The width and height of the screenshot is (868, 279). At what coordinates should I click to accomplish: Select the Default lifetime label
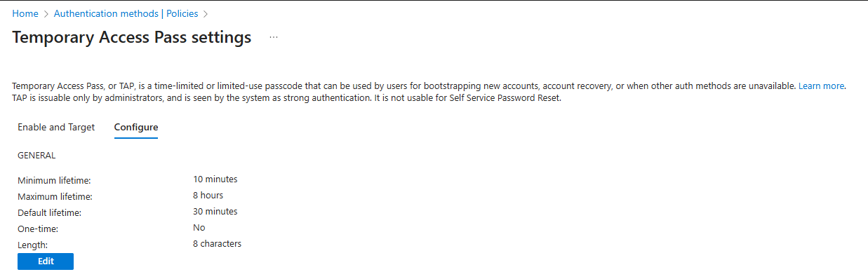50,213
